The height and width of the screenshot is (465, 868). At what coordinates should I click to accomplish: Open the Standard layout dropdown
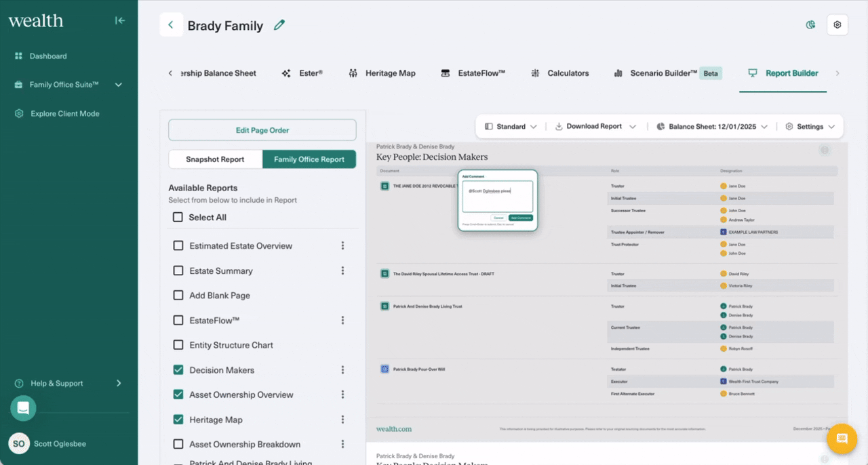(x=511, y=127)
